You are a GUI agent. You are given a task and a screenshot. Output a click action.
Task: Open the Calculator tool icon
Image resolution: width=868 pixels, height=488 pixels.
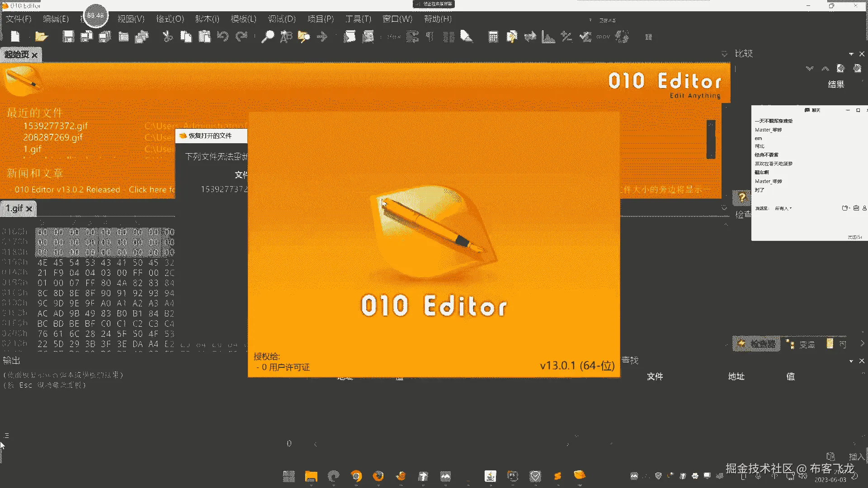493,37
